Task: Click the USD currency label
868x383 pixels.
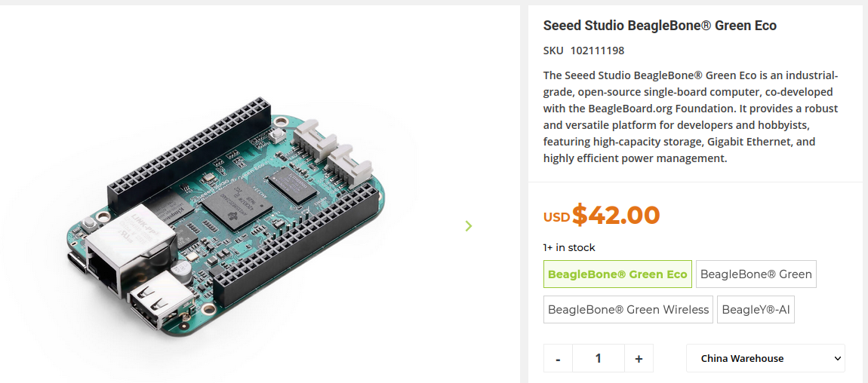Action: 556,217
